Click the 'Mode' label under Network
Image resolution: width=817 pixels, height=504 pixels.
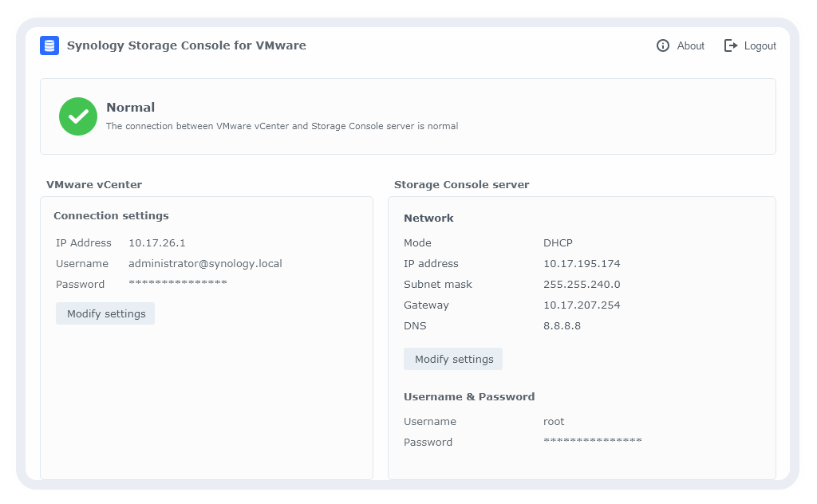[417, 242]
